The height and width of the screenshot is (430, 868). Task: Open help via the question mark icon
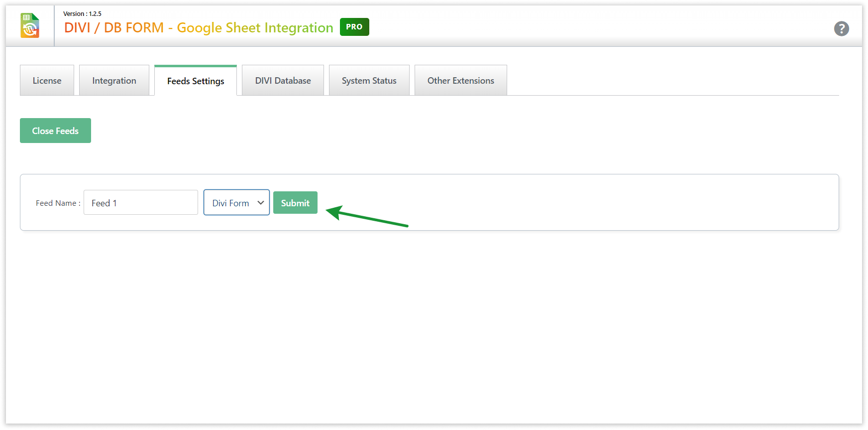coord(841,28)
